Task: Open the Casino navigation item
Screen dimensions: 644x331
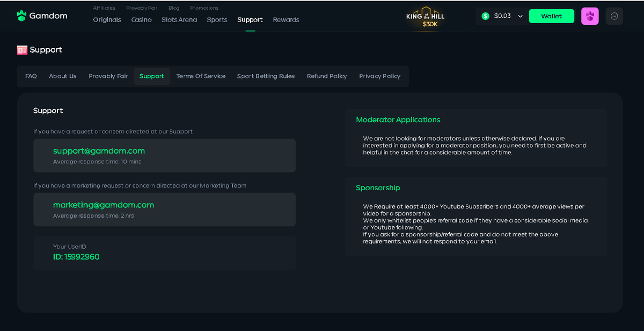Action: pos(141,20)
